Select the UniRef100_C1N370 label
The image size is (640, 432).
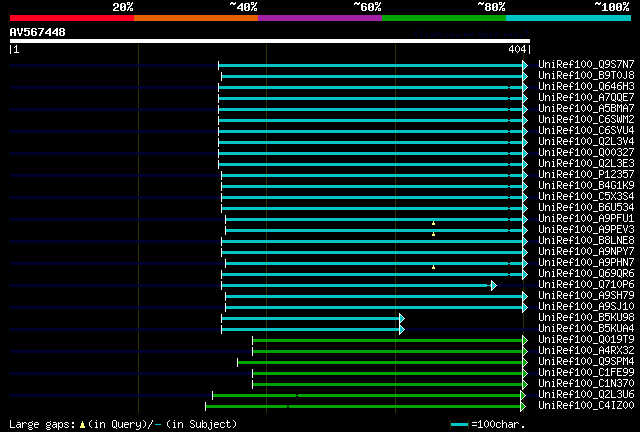click(x=586, y=383)
